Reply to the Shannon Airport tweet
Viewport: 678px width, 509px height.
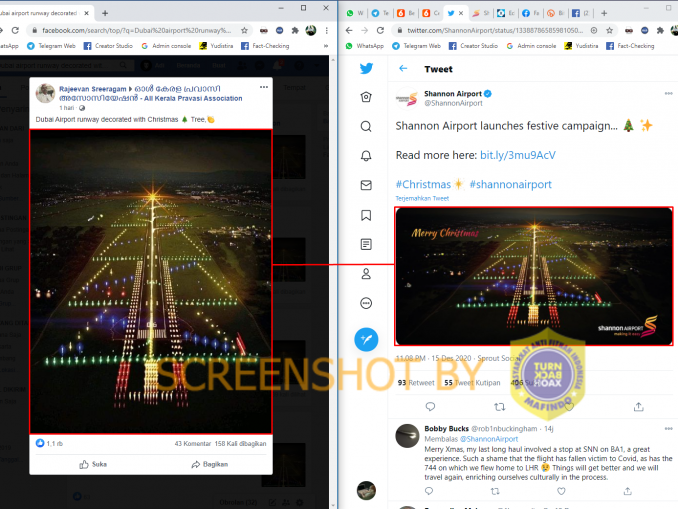pos(430,407)
